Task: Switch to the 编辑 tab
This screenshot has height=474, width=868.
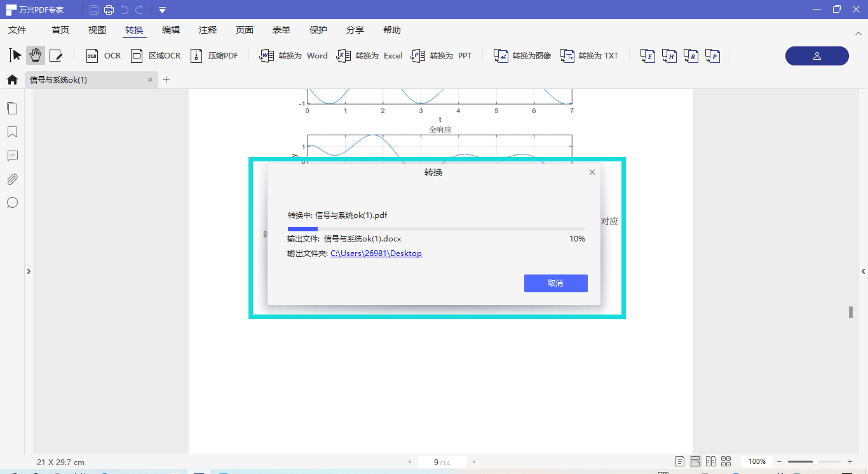Action: coord(171,30)
